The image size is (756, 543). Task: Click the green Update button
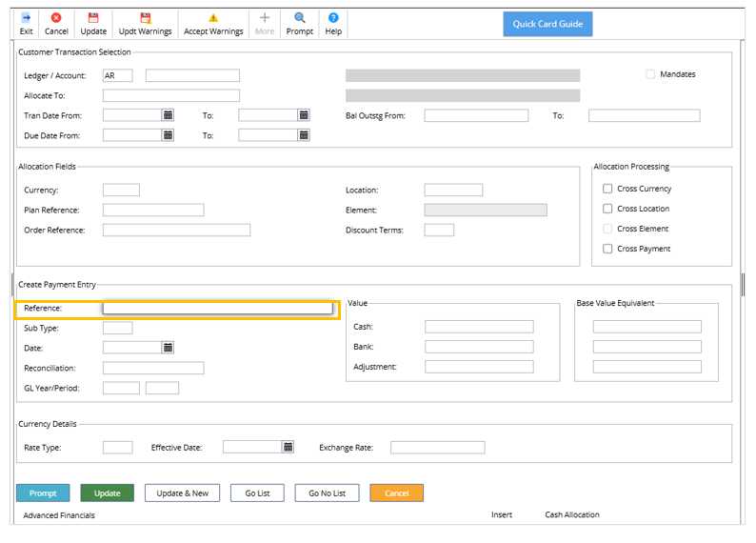pyautogui.click(x=107, y=493)
